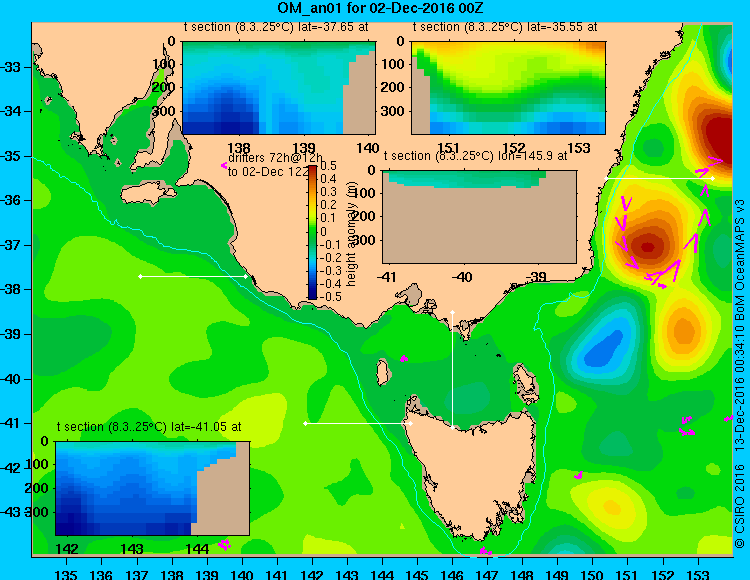The width and height of the screenshot is (750, 580).
Task: Click the main map latitude label -42
Action: pyautogui.click(x=11, y=468)
